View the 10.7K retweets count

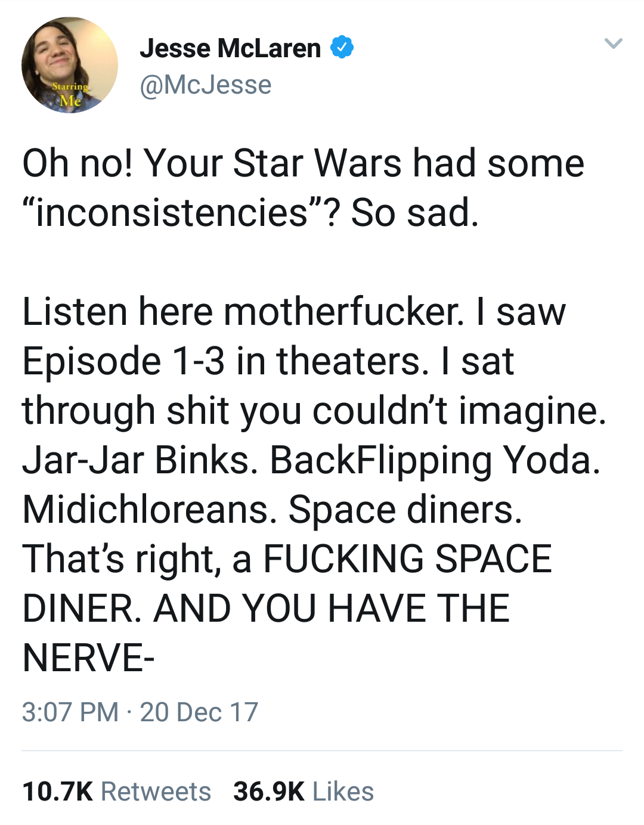[57, 792]
